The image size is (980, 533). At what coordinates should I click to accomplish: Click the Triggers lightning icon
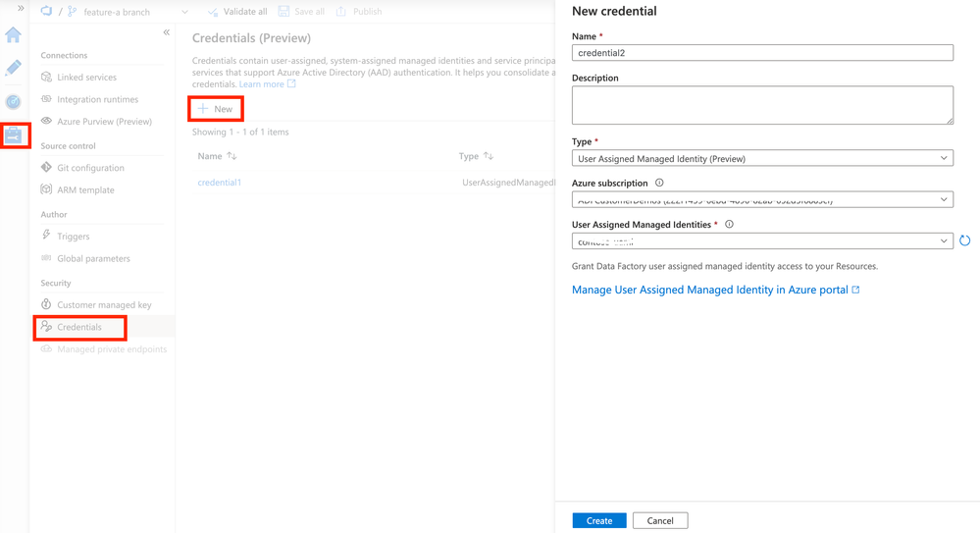click(x=46, y=236)
